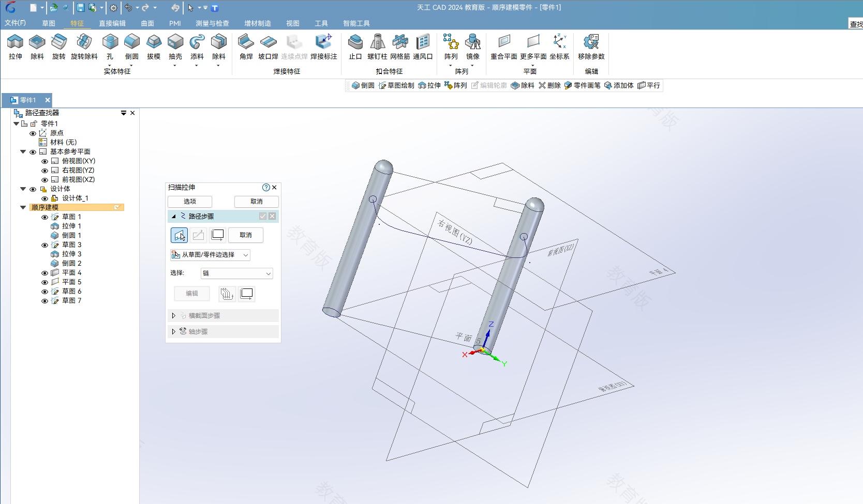Create a 重合平面 coincident plane
This screenshot has width=863, height=504.
click(504, 47)
